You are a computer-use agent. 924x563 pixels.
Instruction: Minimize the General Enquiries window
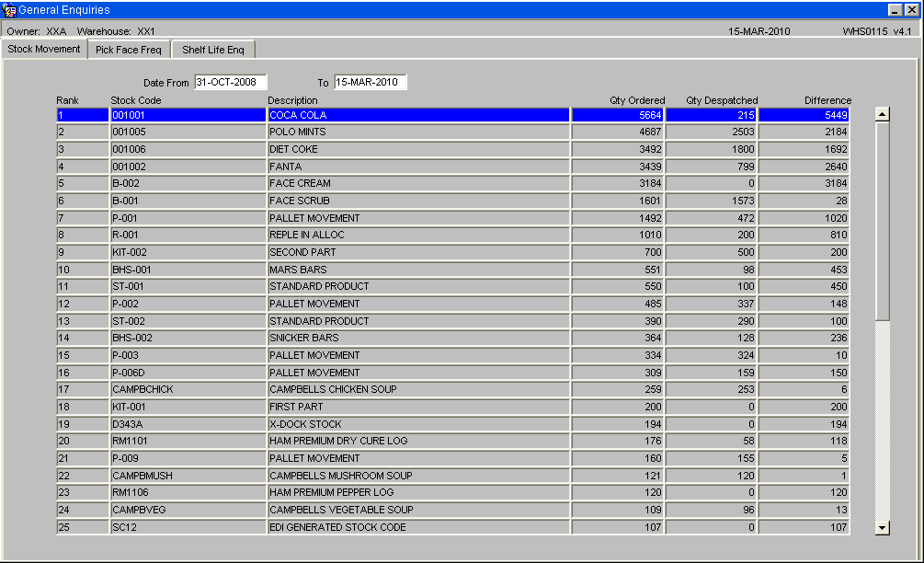pyautogui.click(x=895, y=10)
